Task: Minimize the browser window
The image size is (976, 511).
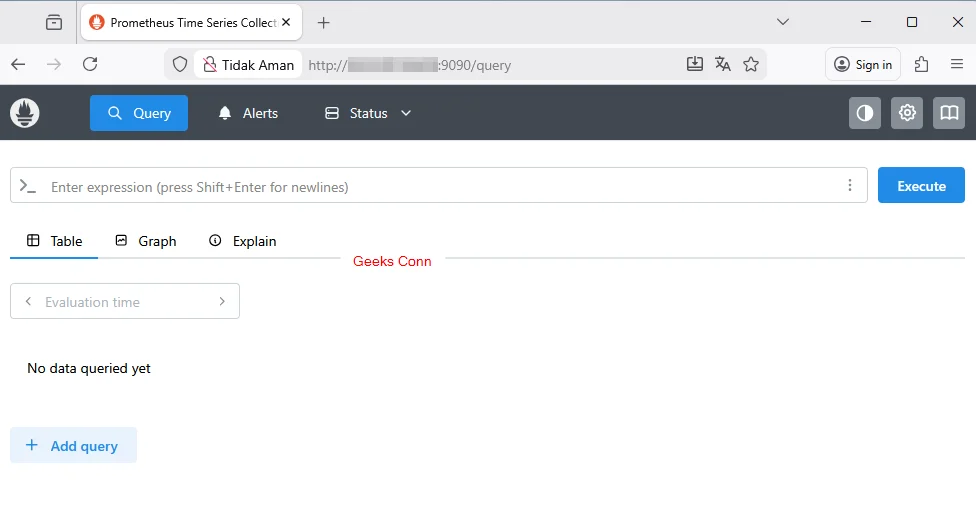Action: (x=866, y=22)
